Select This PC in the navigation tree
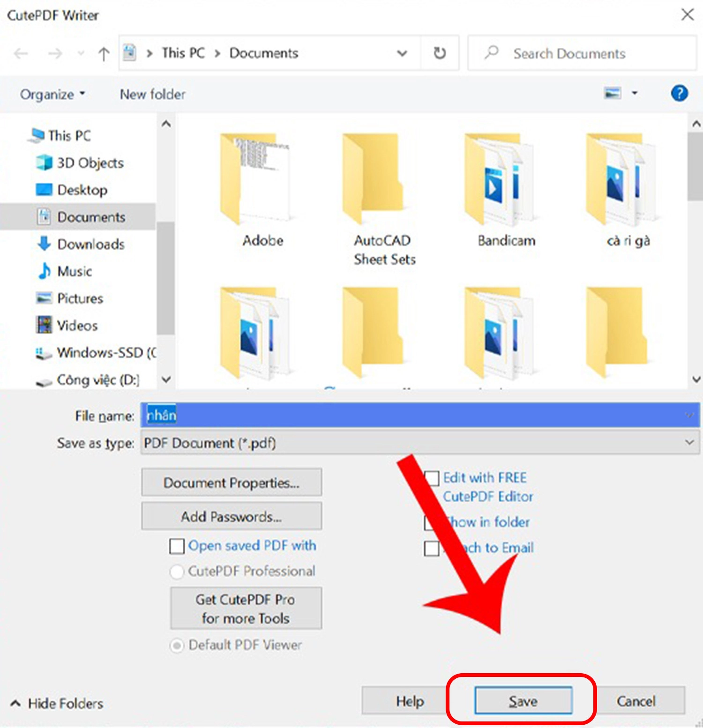 pos(60,135)
